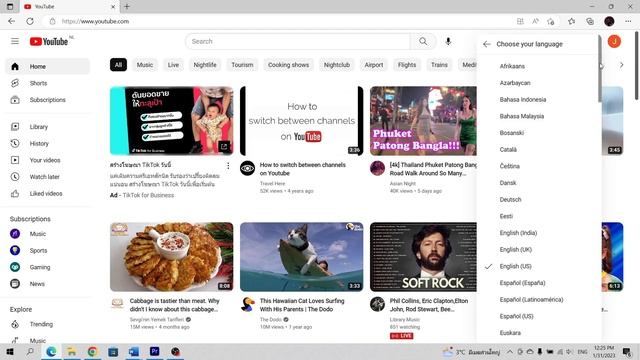Open Microsoft Edge in the taskbar
Screen dimensions: 640x360
pyautogui.click(x=51, y=351)
